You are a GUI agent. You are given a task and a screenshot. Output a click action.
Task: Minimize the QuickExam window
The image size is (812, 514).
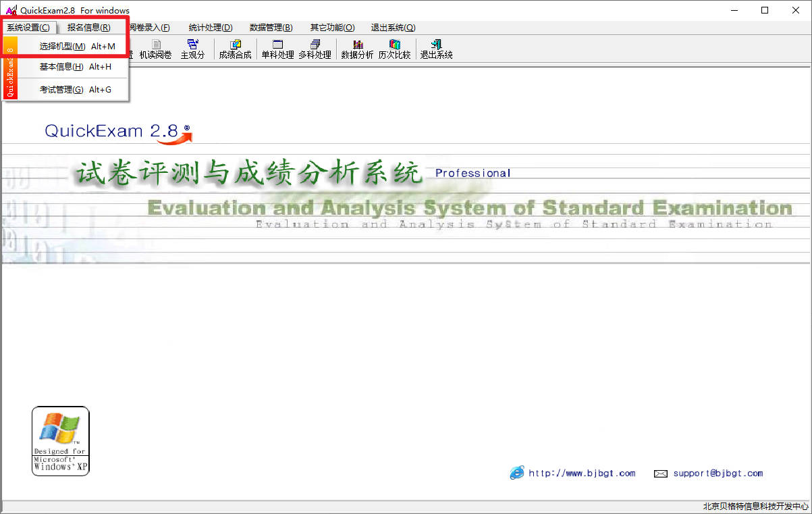(x=733, y=10)
